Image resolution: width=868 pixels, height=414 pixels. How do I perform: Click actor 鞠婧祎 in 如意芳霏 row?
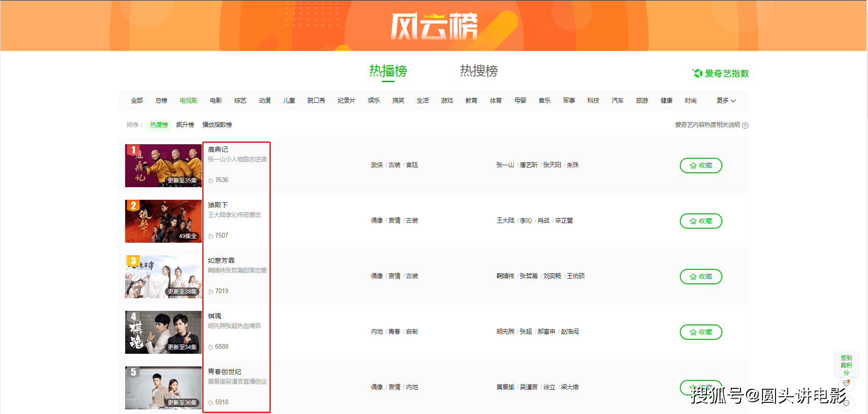[x=505, y=276]
